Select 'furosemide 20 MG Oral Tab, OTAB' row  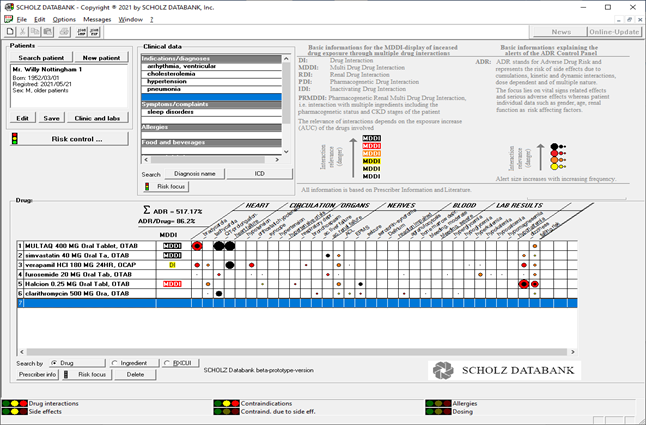[297, 274]
